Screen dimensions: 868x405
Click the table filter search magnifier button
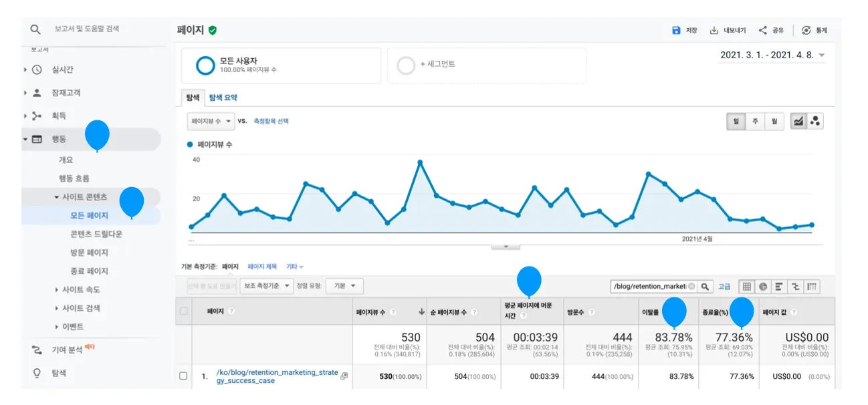point(706,286)
